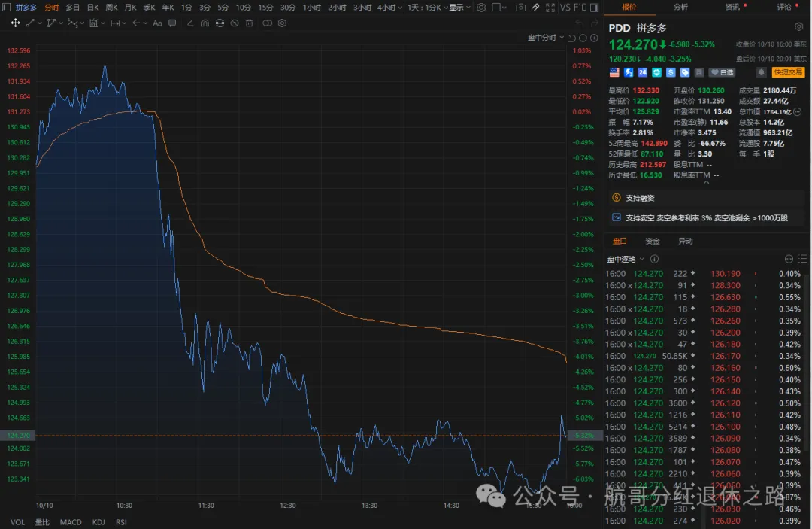This screenshot has height=529, width=812.
Task: Click the text annotation 'Aa' tool
Action: (x=157, y=23)
